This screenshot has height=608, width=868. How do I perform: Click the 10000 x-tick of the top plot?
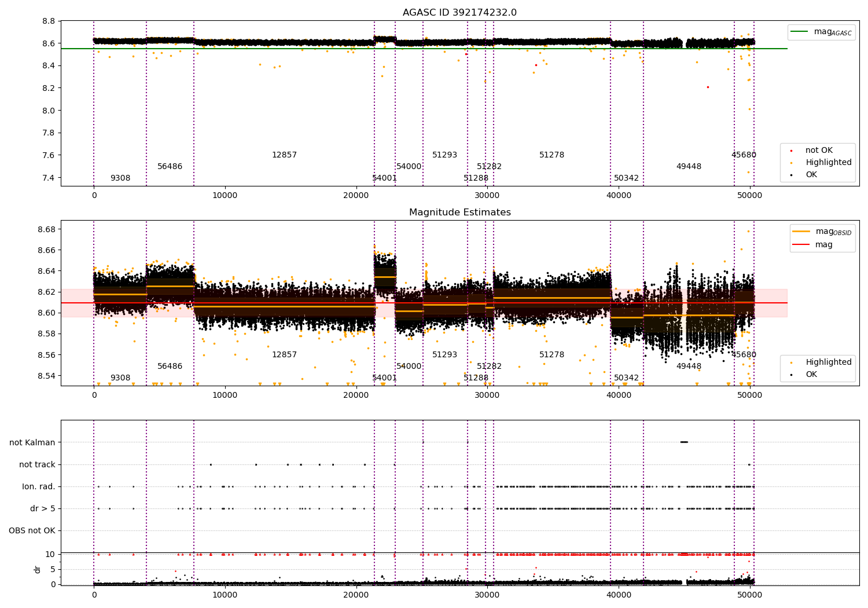[225, 196]
